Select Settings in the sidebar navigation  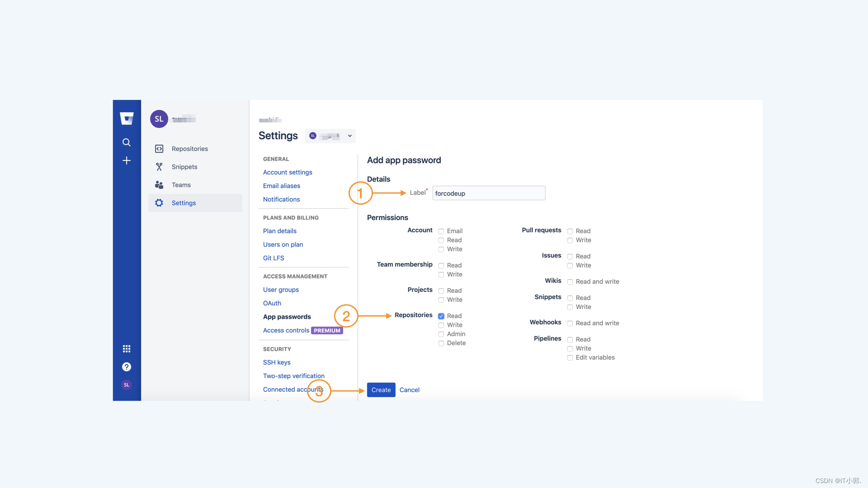coord(184,203)
